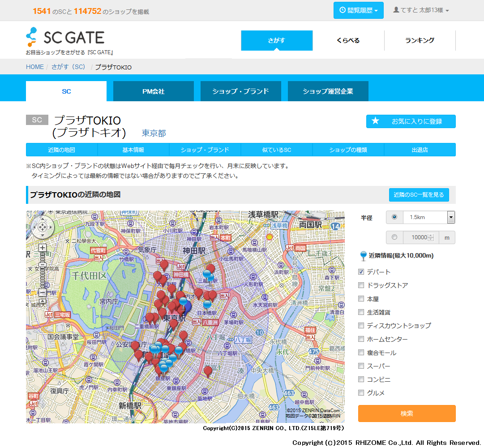
Task: Click the 九段下駅 station icon on the map
Action: point(94,217)
